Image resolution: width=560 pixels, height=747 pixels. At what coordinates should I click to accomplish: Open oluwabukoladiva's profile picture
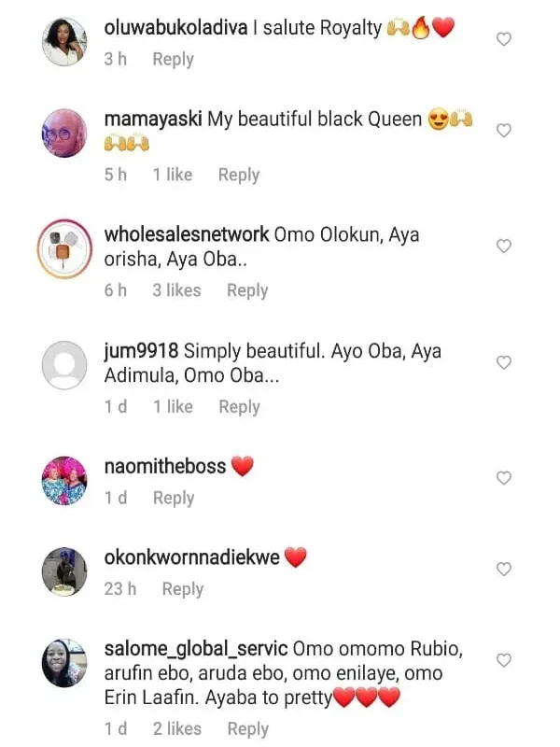64,41
